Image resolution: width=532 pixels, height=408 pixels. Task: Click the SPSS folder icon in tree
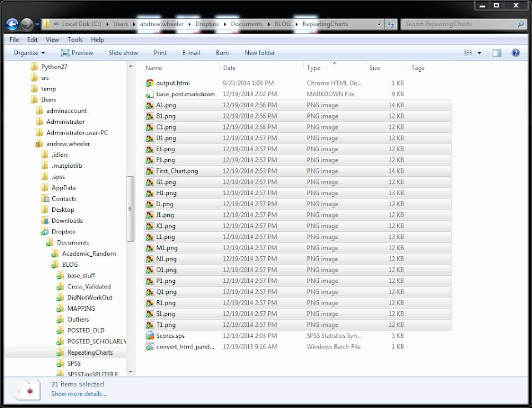60,363
